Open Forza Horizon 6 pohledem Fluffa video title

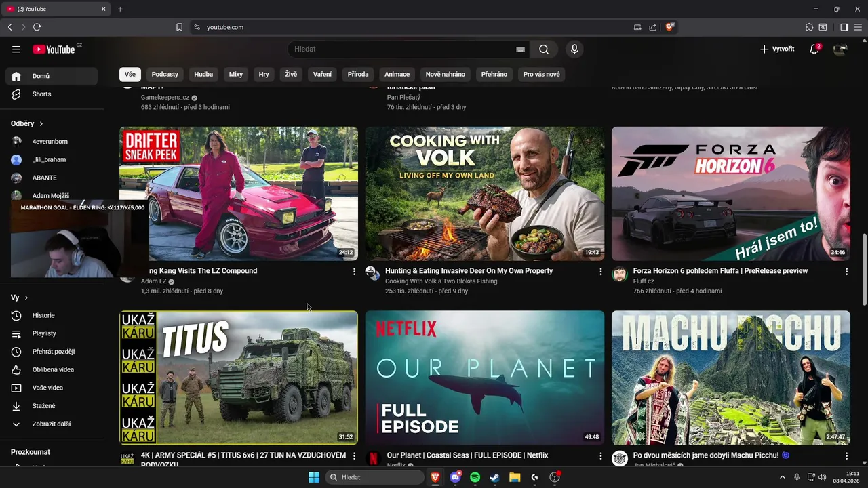coord(720,271)
